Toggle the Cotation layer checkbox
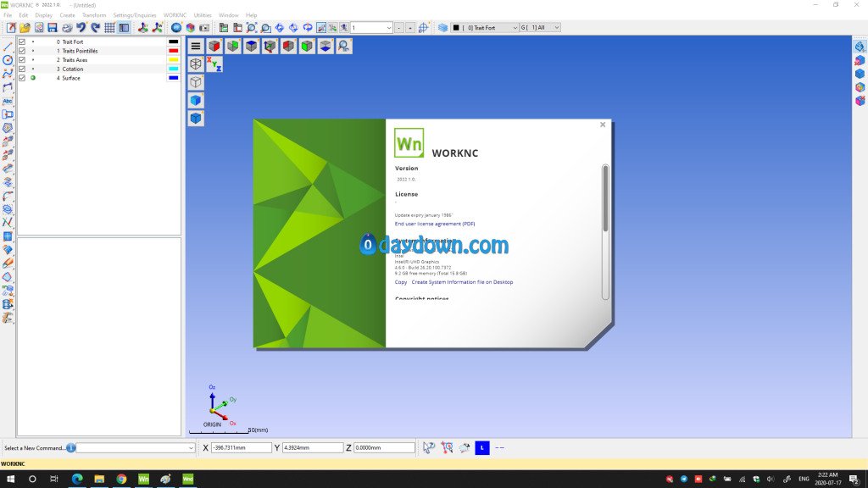Screen dimensions: 868x488 click(x=22, y=69)
